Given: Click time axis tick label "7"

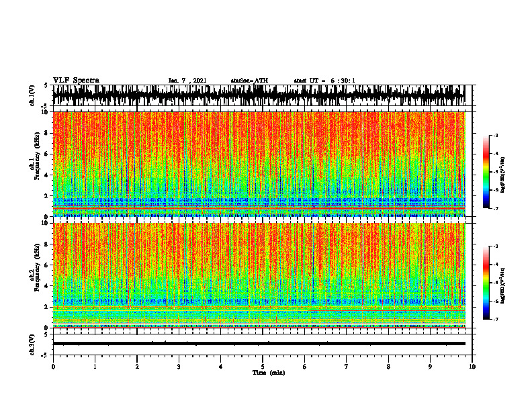Looking at the screenshot, I should [x=347, y=367].
